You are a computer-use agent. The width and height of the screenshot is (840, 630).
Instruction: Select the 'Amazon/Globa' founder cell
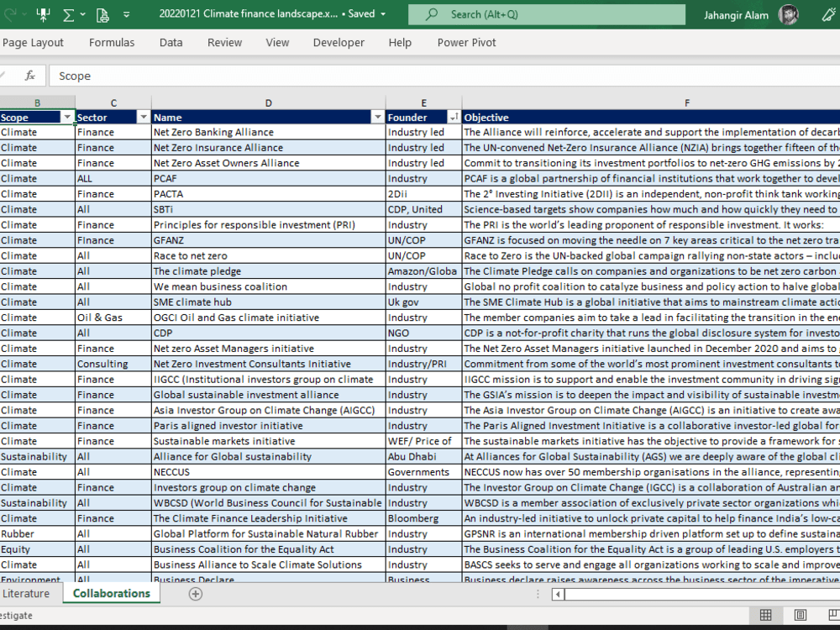tap(423, 271)
